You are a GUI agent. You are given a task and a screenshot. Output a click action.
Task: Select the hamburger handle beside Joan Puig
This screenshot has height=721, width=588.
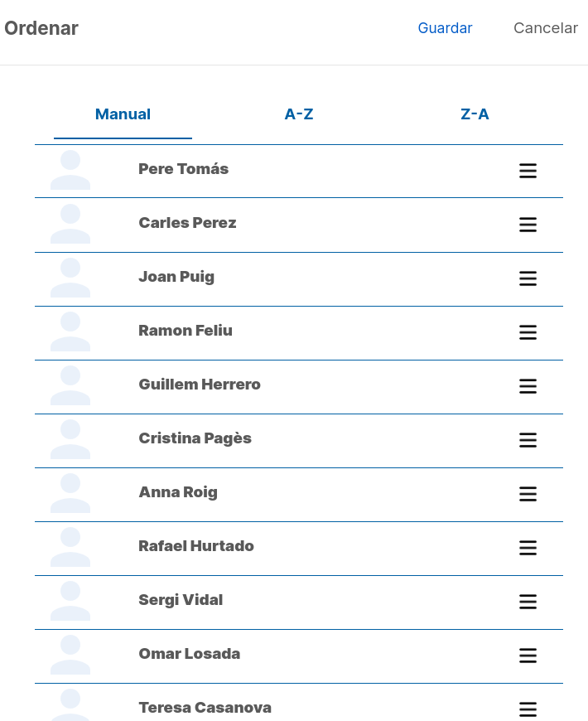528,278
